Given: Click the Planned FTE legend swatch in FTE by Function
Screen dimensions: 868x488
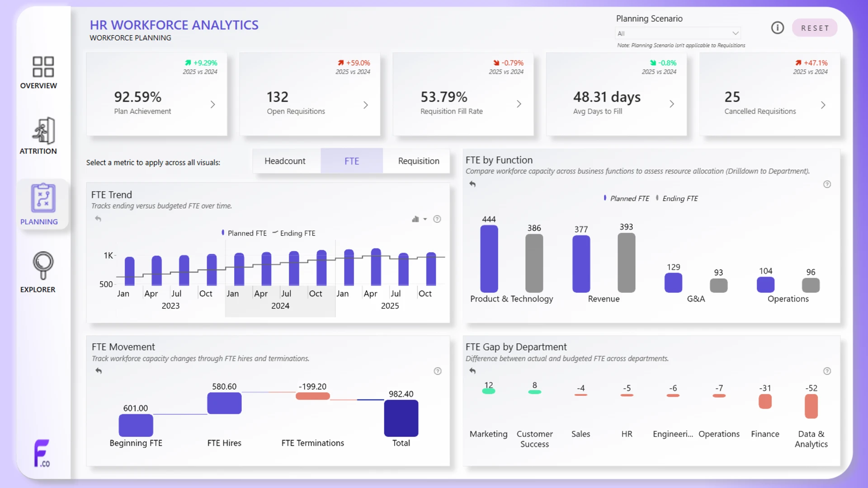Looking at the screenshot, I should point(605,198).
